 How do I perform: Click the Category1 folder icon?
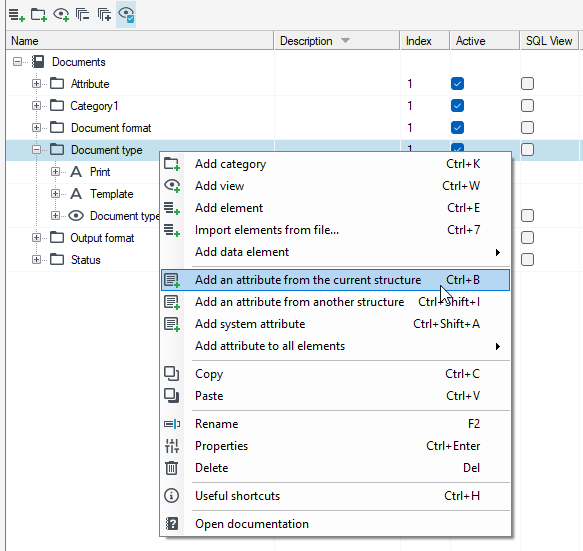pyautogui.click(x=57, y=106)
